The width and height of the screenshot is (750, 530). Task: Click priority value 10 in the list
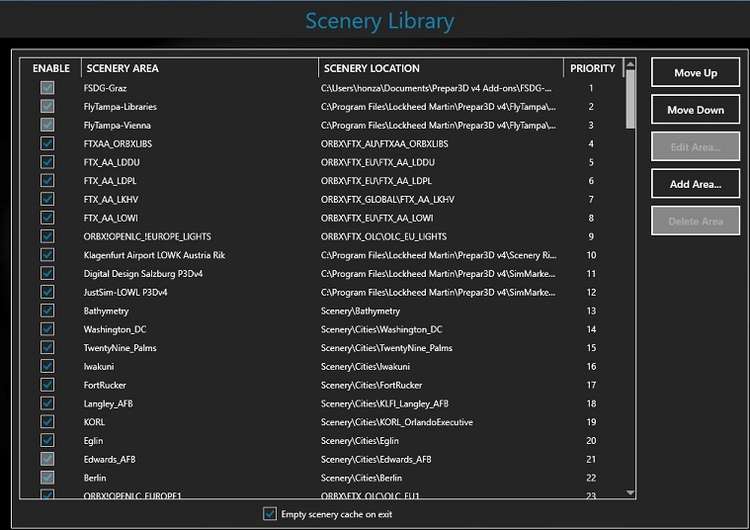[x=591, y=255]
